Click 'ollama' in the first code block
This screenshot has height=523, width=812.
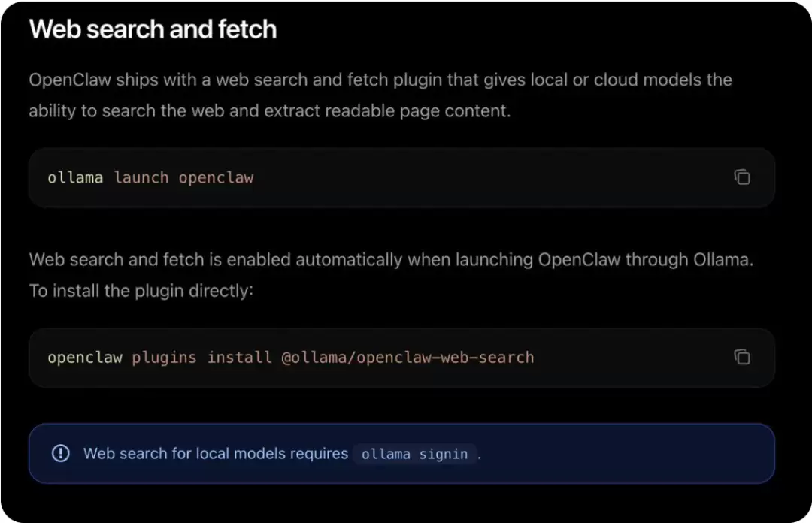coord(75,177)
